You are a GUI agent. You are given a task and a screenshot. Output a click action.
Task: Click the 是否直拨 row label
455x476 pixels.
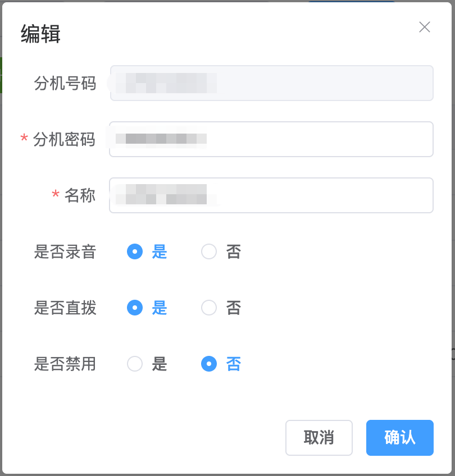(x=65, y=308)
